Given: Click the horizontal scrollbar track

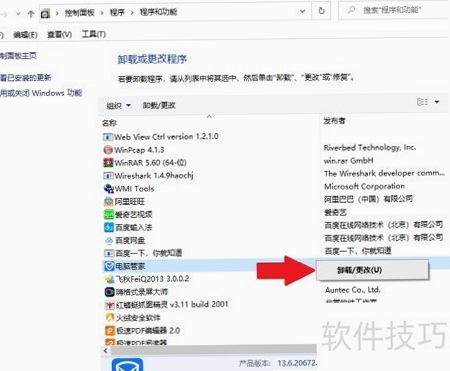Looking at the screenshot, I should [213, 350].
